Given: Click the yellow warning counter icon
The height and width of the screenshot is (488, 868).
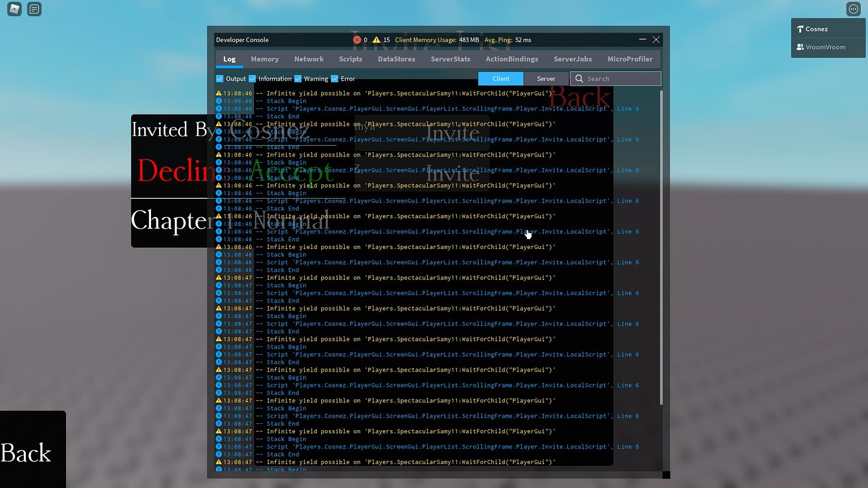Looking at the screenshot, I should point(376,40).
